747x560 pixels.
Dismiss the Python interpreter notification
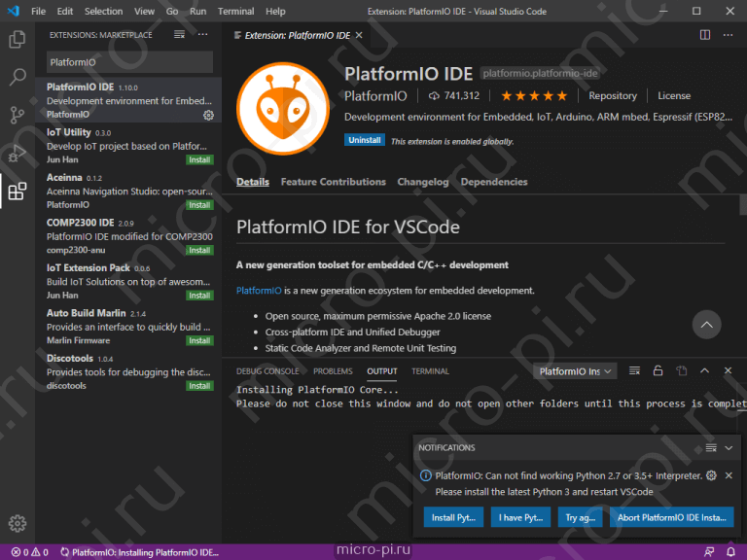tap(729, 475)
